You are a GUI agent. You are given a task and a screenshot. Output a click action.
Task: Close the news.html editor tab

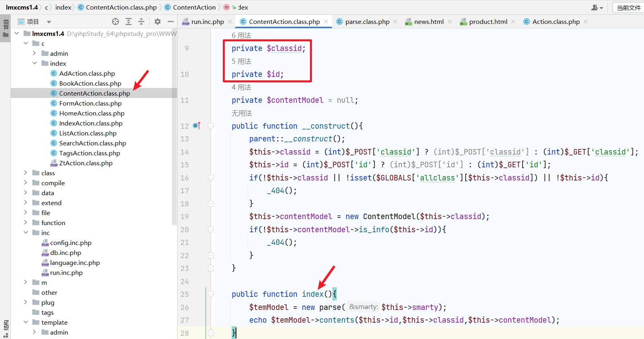tap(450, 22)
